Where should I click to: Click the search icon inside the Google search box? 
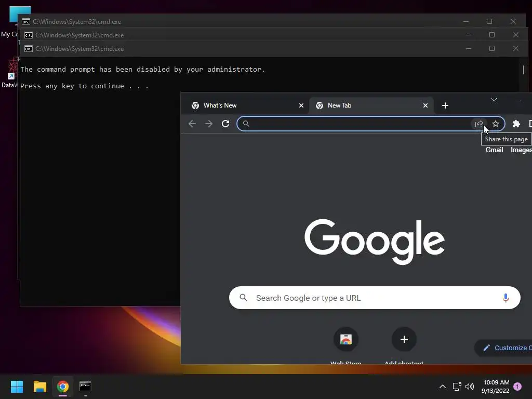243,298
